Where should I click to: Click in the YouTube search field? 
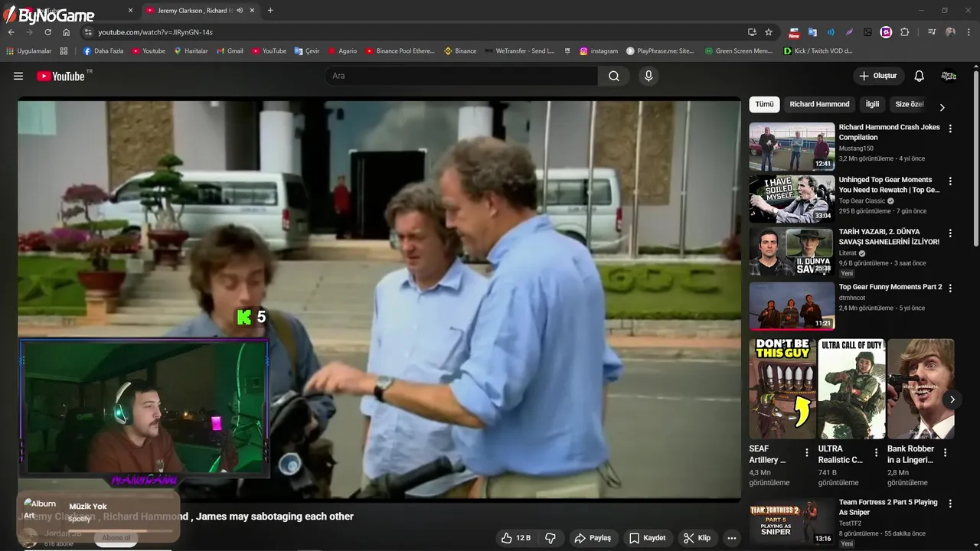click(462, 76)
